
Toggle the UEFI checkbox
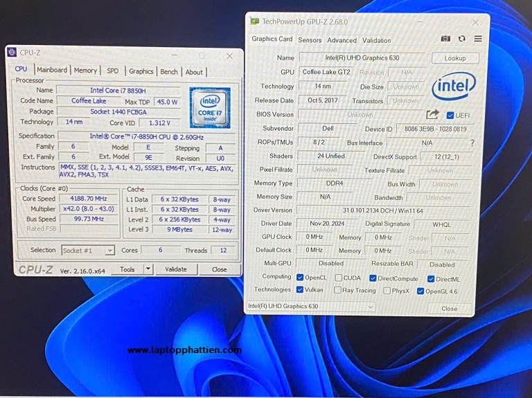tap(450, 115)
